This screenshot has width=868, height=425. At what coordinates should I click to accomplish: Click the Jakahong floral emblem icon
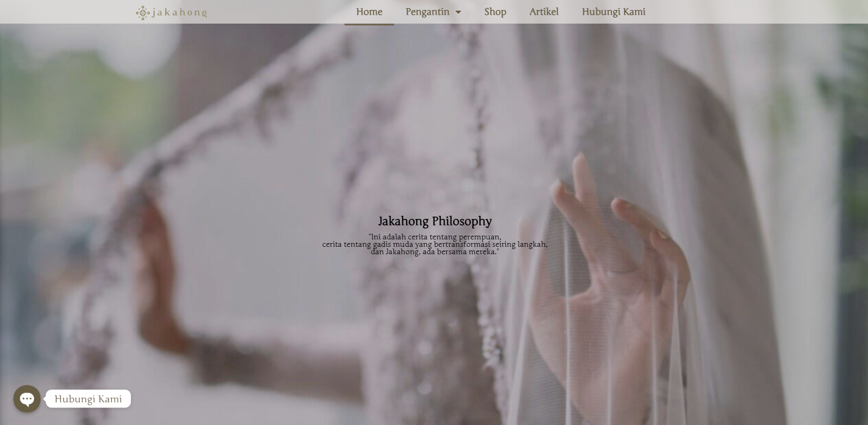click(142, 12)
